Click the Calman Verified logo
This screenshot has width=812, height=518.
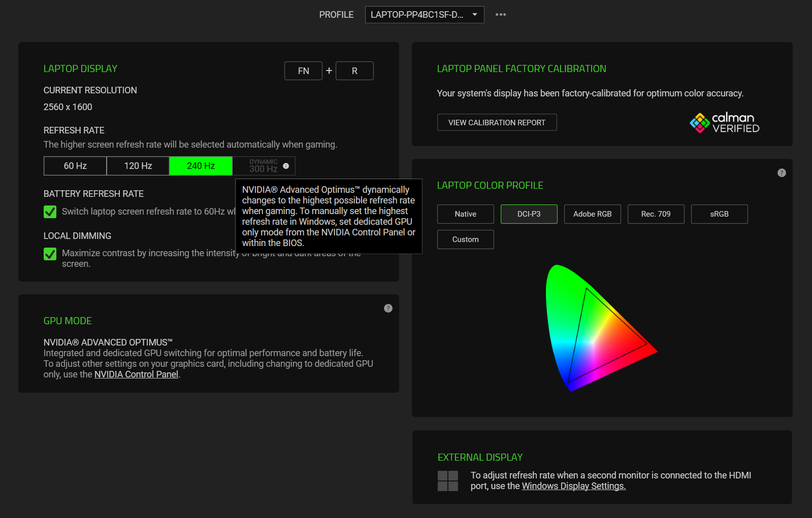tap(725, 123)
